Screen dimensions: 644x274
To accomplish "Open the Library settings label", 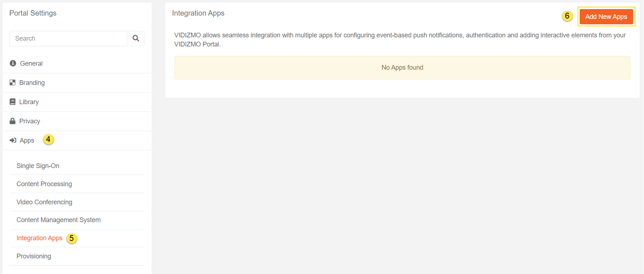I will (x=29, y=102).
